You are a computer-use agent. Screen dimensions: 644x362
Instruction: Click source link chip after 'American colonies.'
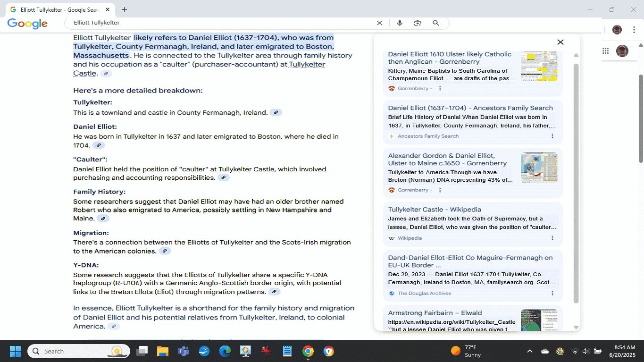click(x=165, y=251)
